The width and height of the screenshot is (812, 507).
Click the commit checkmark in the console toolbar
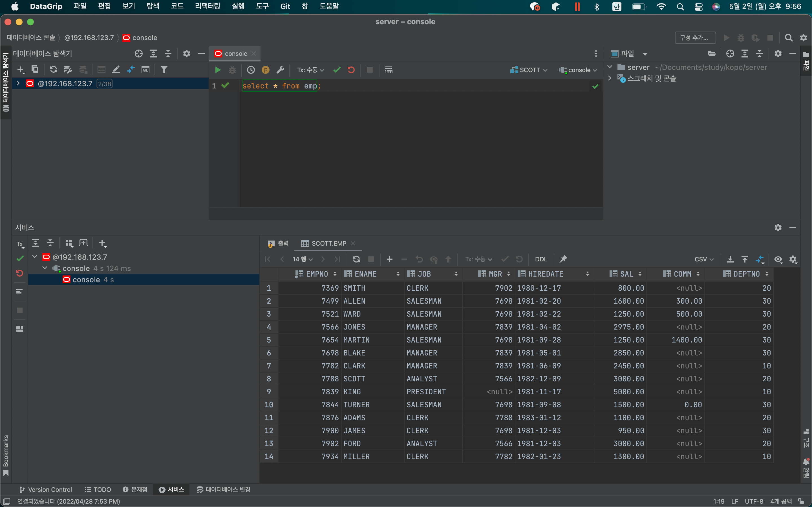337,70
